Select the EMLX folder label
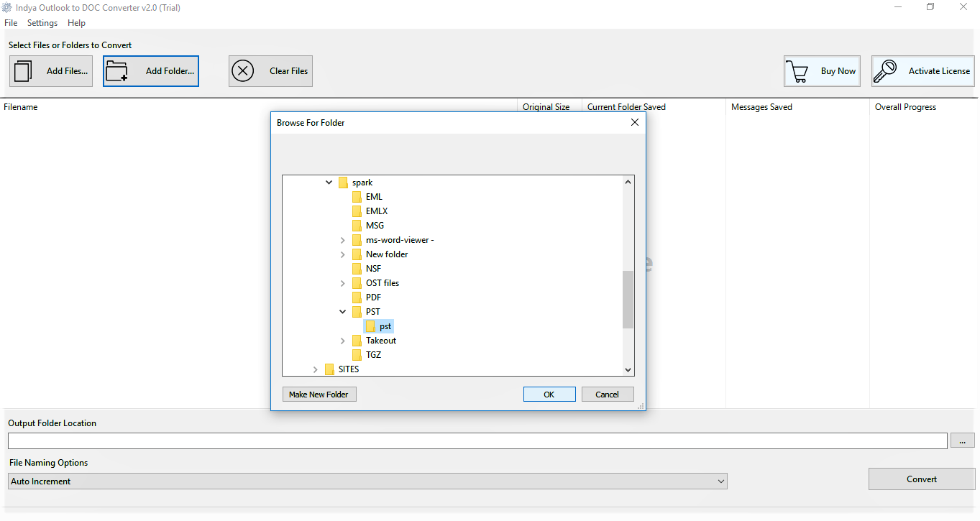Screen dimensions: 980x521 coord(377,211)
